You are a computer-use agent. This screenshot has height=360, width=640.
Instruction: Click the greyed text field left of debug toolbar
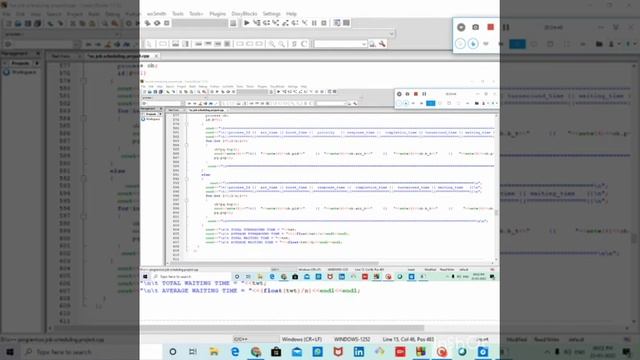(200, 23)
